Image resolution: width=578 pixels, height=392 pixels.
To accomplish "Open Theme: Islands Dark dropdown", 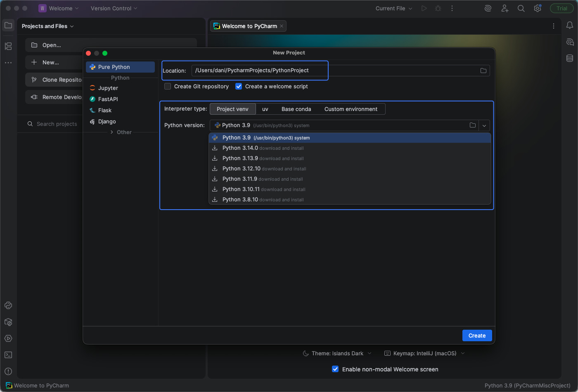I will point(337,353).
